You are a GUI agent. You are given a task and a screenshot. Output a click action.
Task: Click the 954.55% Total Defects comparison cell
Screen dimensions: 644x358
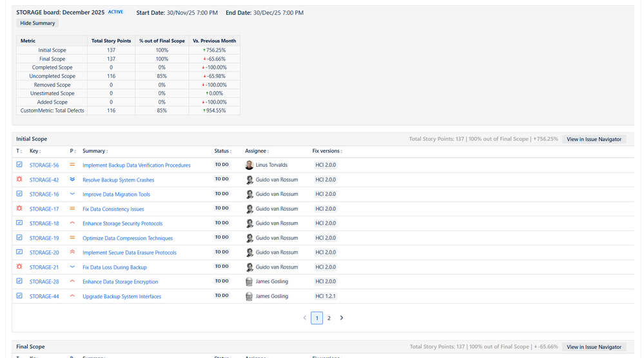[x=215, y=111]
